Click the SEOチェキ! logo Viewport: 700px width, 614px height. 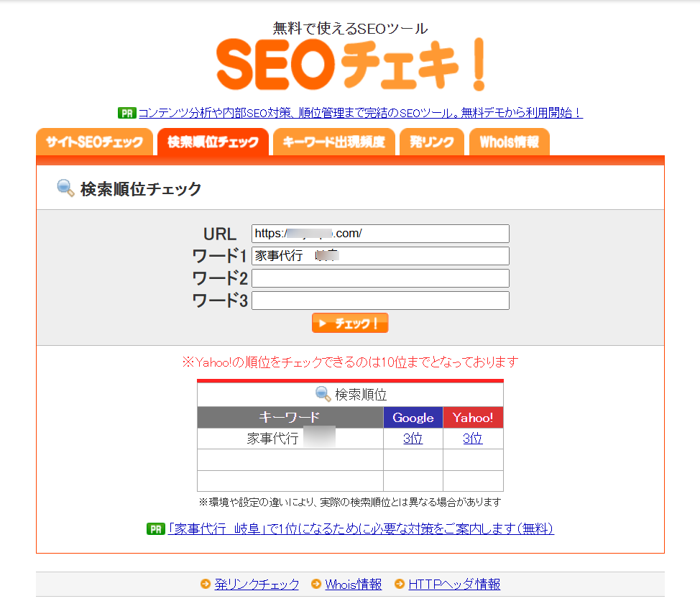tap(351, 64)
